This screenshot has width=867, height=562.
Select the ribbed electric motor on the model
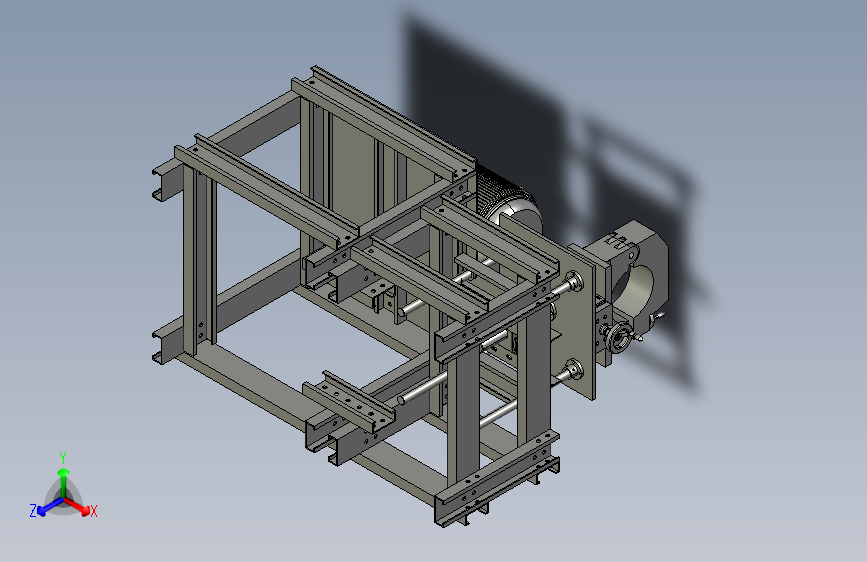point(508,199)
